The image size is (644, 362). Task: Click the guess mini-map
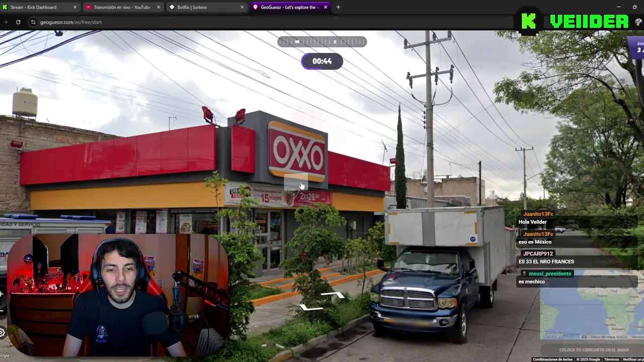(592, 305)
